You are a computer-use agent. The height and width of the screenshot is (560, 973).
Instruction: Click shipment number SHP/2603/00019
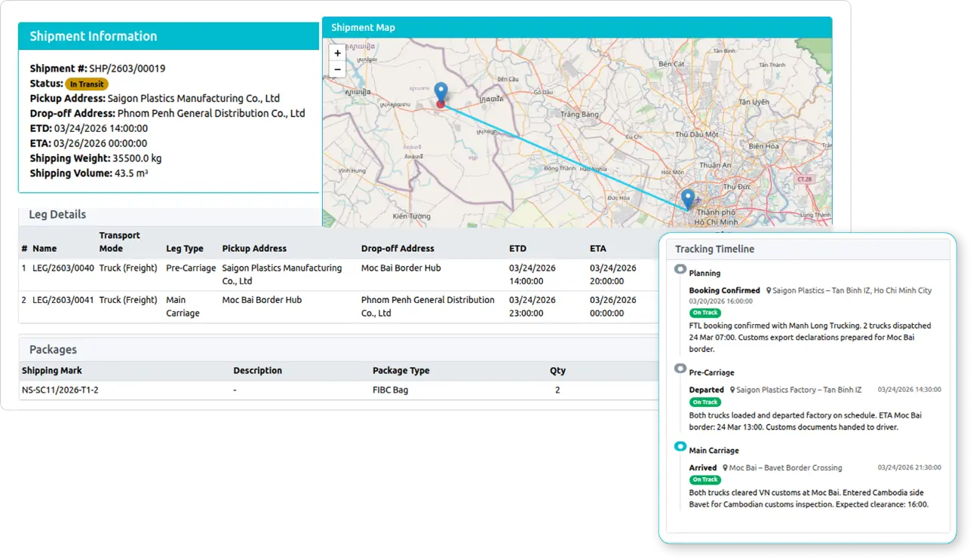click(127, 69)
